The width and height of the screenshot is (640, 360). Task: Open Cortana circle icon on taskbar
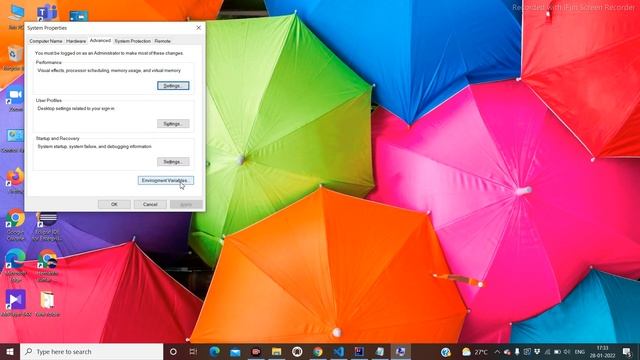pyautogui.click(x=173, y=351)
